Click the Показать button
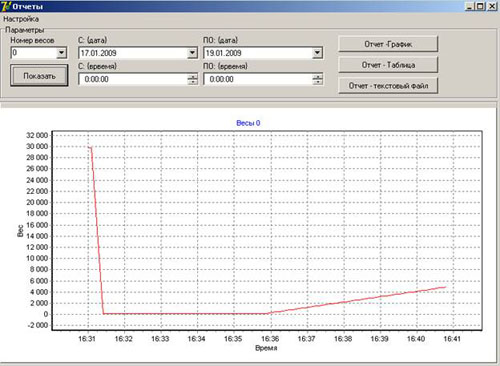Screen dimensions: 500x366 point(39,76)
